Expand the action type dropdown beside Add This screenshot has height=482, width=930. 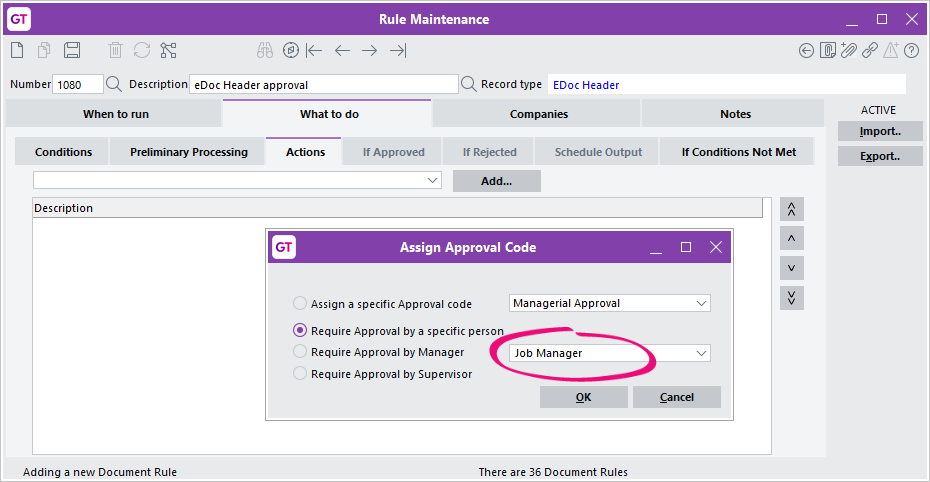(432, 181)
